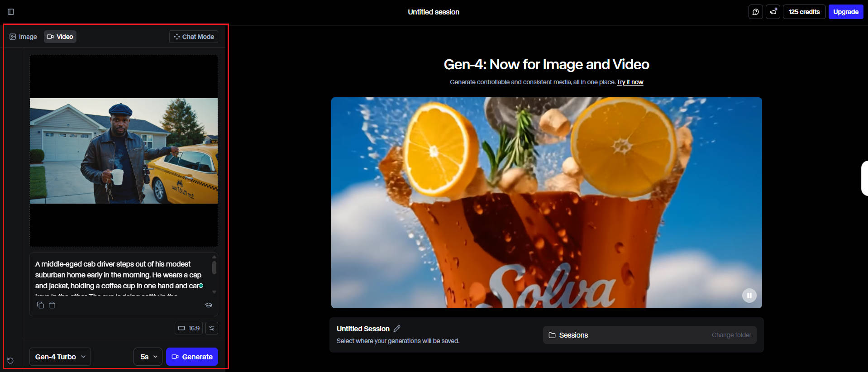Click the Generate button
The height and width of the screenshot is (372, 868).
192,357
